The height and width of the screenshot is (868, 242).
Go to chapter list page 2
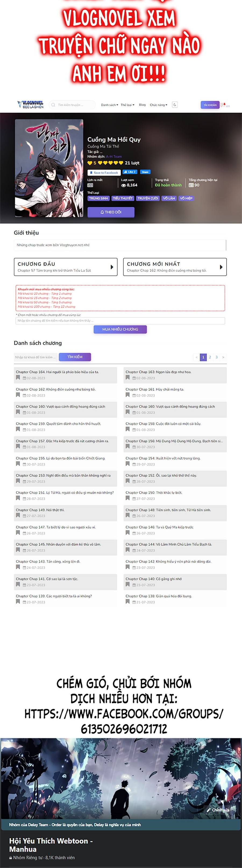[210, 357]
